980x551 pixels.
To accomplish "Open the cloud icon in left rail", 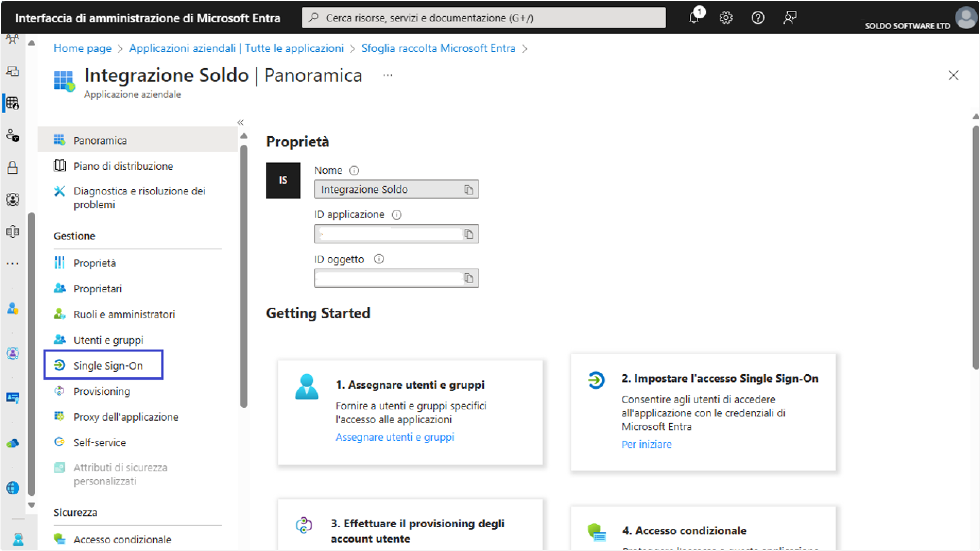I will point(13,443).
